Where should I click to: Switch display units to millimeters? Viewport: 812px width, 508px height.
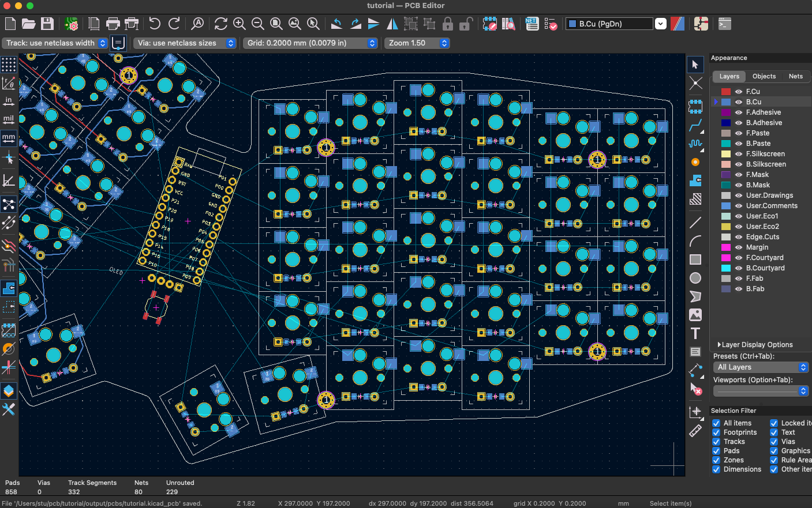click(x=9, y=138)
